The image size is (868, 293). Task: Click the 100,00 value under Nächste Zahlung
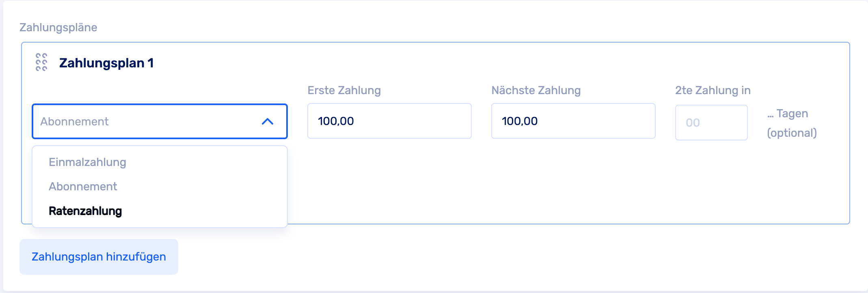tap(520, 121)
